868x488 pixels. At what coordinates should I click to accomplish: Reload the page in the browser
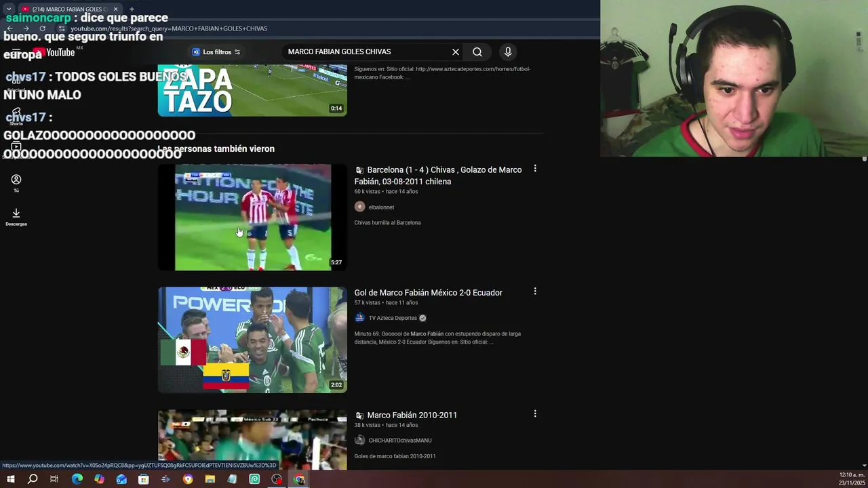(x=42, y=28)
